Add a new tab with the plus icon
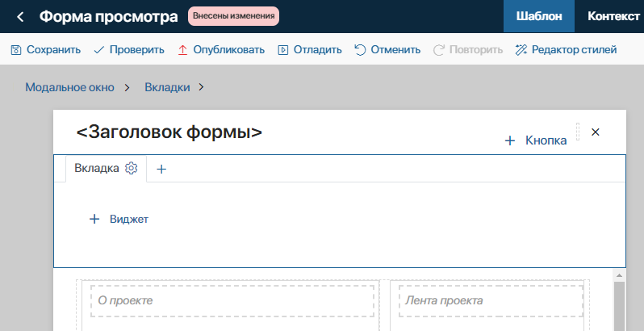 click(x=161, y=169)
